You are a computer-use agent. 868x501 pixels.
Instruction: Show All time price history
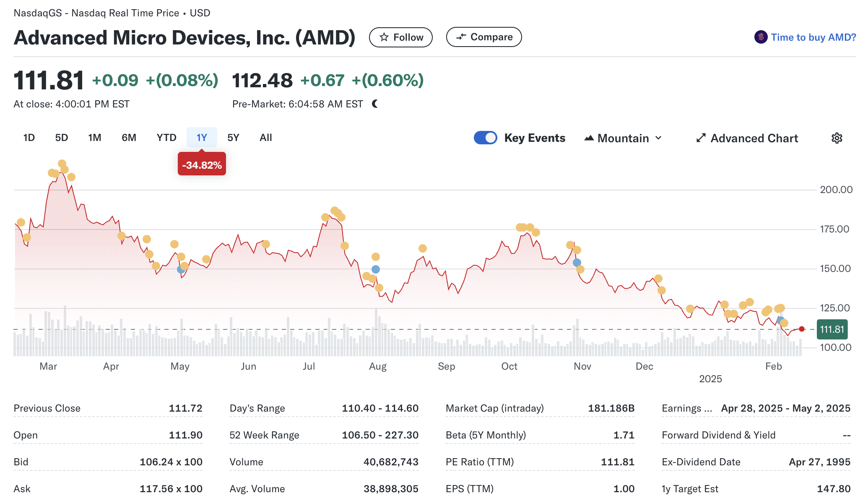[x=266, y=138]
